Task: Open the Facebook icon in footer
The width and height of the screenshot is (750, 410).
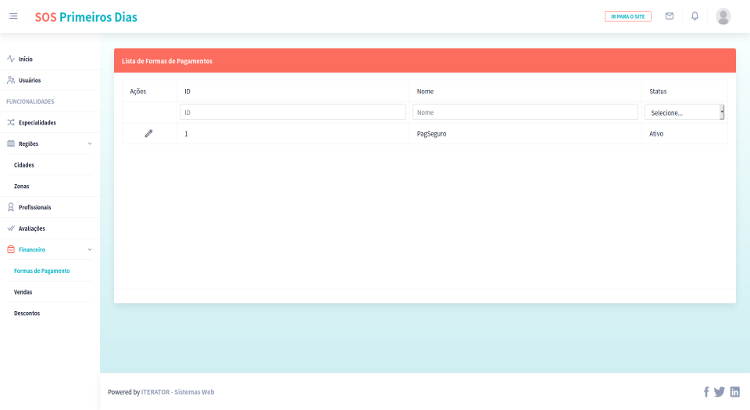Action: (706, 392)
